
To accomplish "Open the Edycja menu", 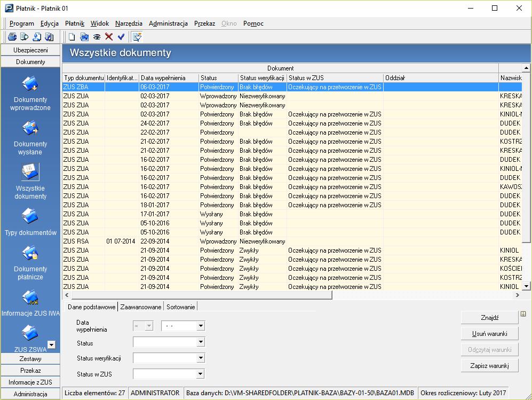I will (50, 23).
